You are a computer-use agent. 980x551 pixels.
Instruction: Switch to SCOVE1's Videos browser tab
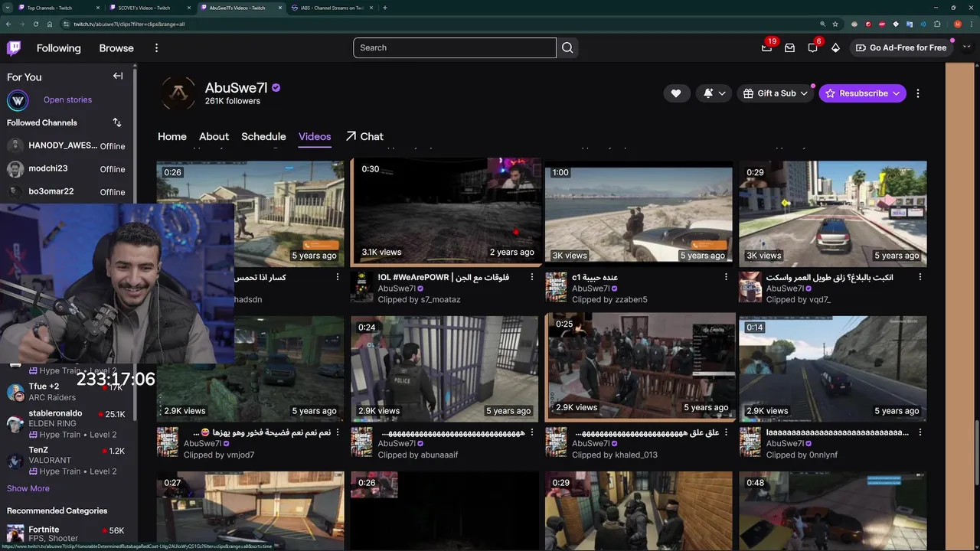149,8
